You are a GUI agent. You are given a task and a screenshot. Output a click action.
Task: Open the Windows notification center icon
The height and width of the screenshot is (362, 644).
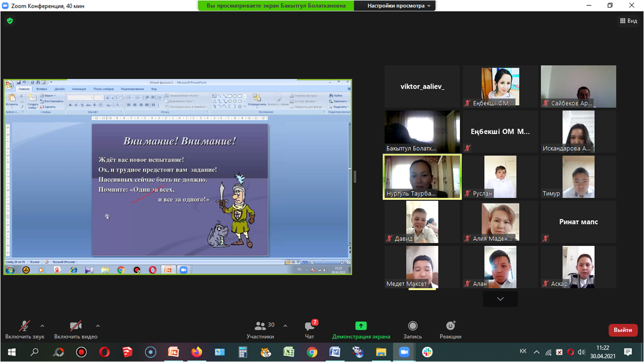628,352
